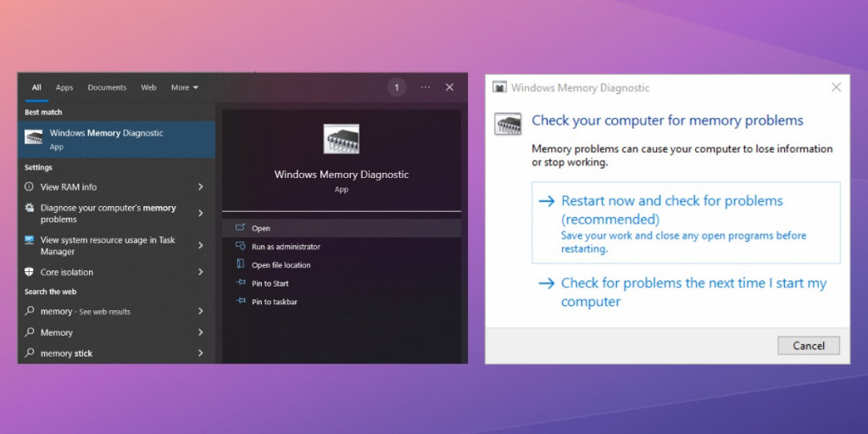868x434 pixels.
Task: Click the View RAM info circle icon
Action: click(30, 186)
